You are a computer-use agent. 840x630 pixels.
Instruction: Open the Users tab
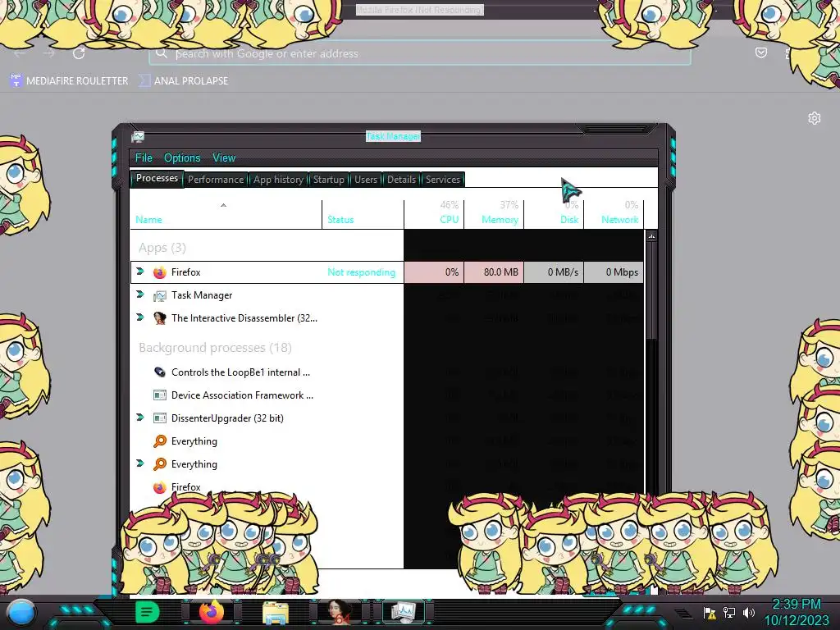click(x=365, y=180)
